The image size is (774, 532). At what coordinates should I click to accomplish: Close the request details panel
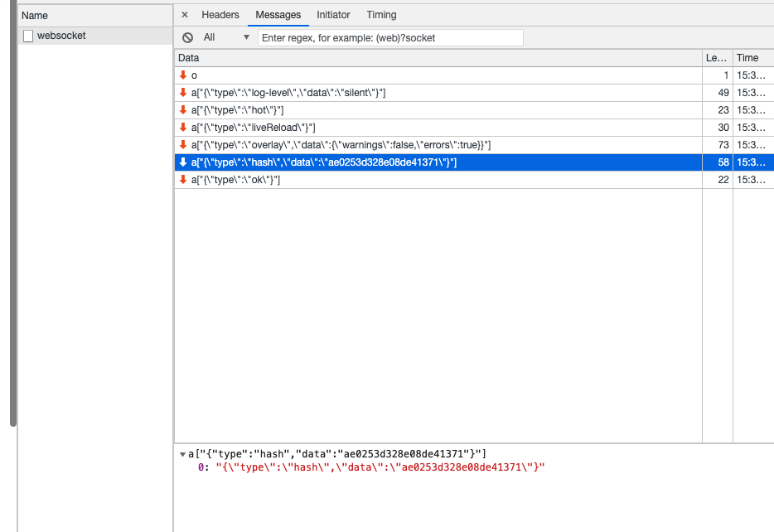pos(185,15)
